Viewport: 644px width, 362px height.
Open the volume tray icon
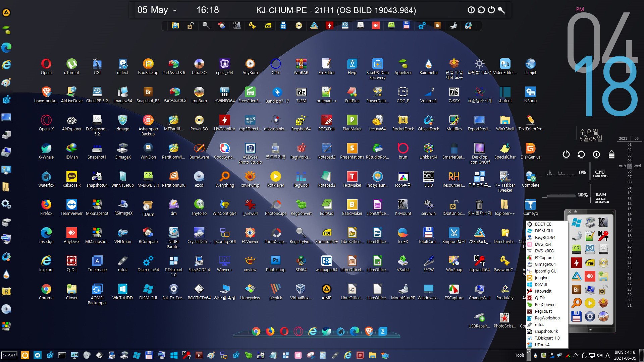coord(600,355)
